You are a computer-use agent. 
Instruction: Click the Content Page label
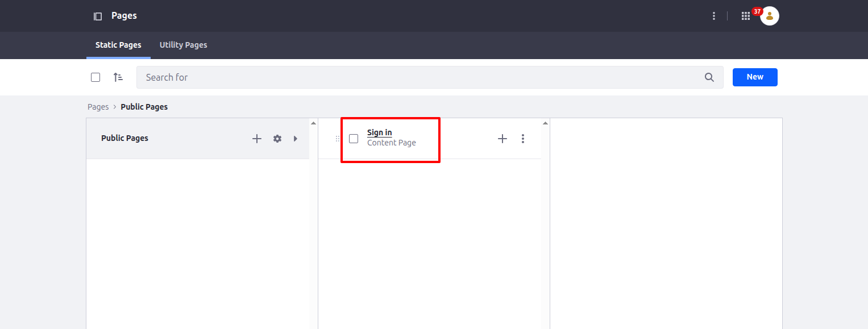coord(392,143)
